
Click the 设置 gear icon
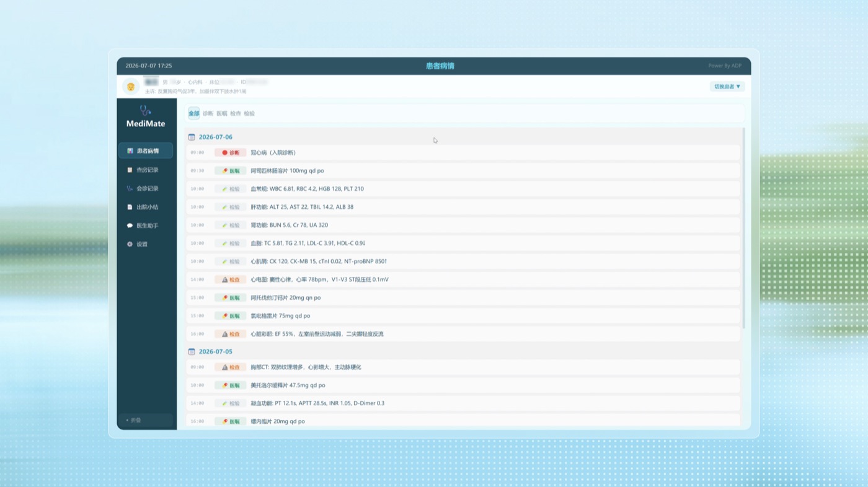click(130, 244)
